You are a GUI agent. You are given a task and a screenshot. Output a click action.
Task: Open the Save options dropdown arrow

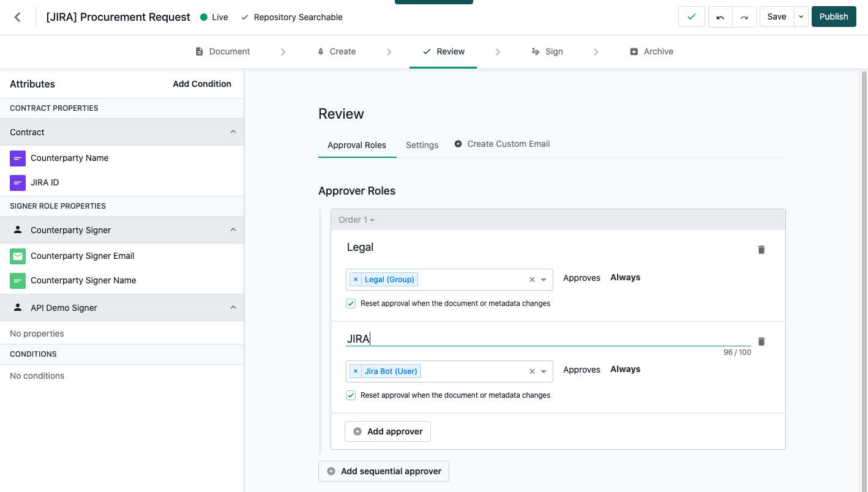801,17
